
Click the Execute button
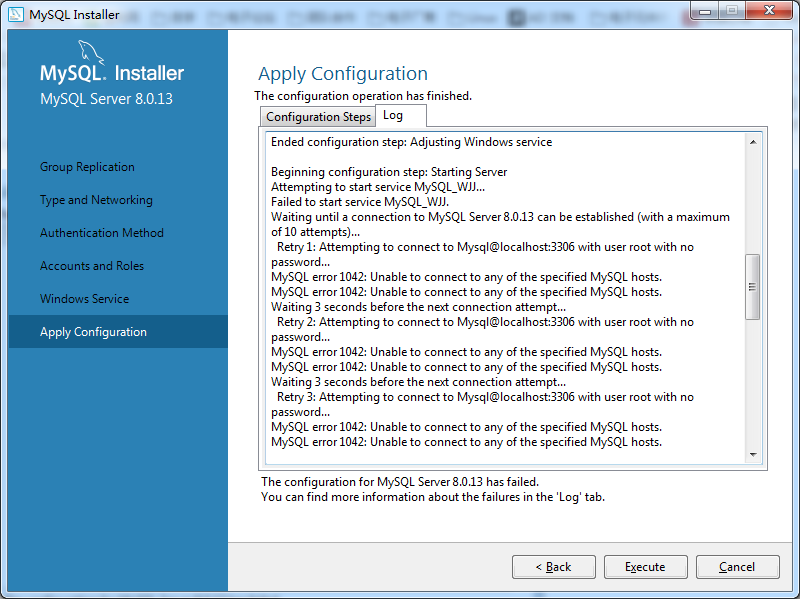[645, 567]
